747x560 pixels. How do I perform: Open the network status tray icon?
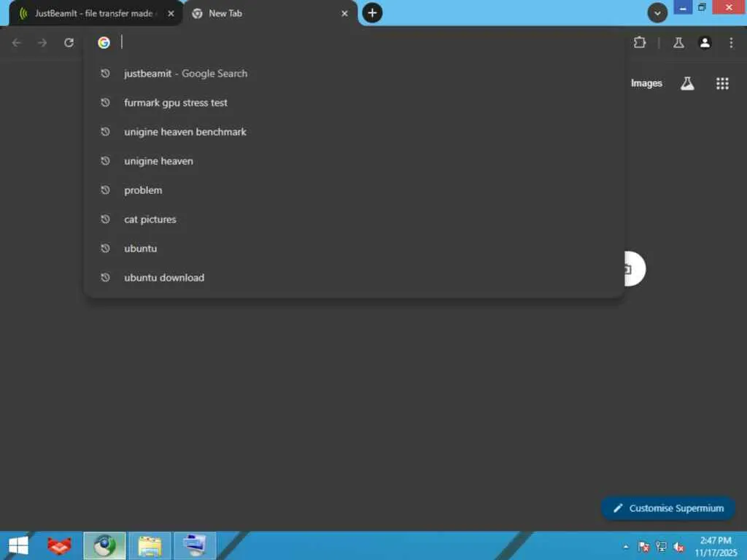point(661,547)
